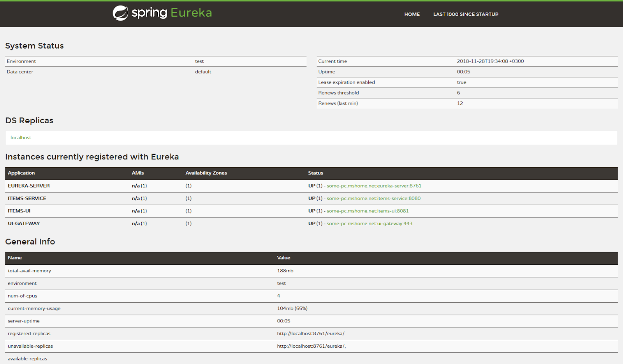The image size is (623, 364).
Task: Click the registered-replicas row name
Action: click(x=29, y=334)
